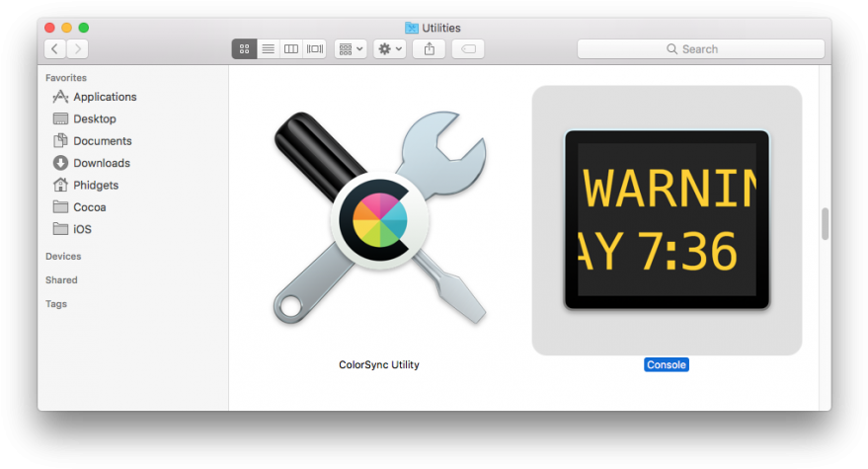Click the Forward navigation arrow

[77, 48]
